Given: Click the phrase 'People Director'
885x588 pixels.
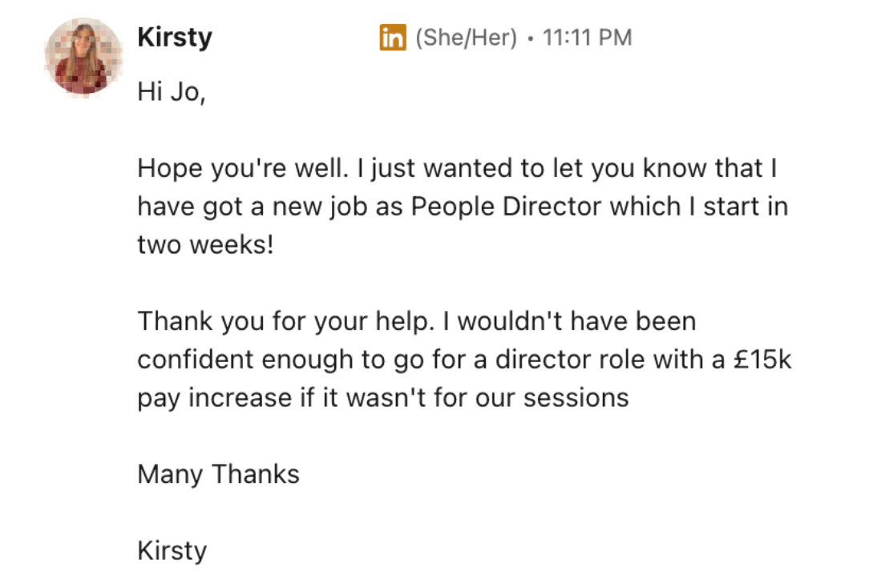Looking at the screenshot, I should coord(506,207).
